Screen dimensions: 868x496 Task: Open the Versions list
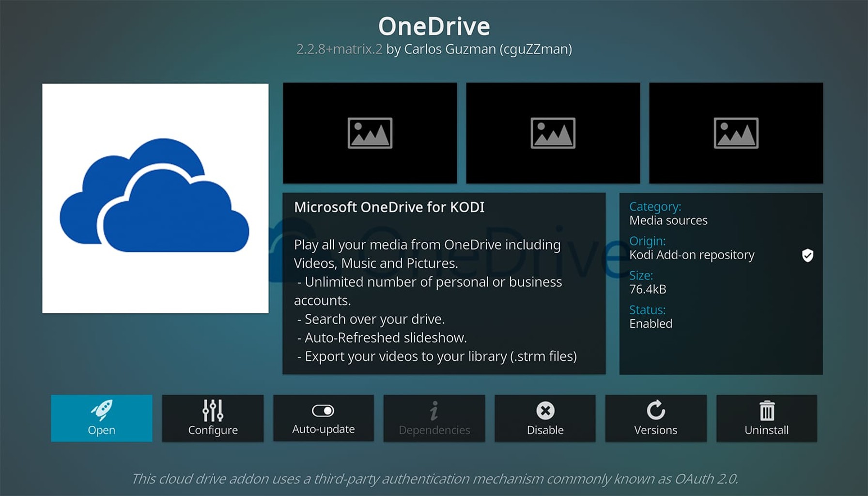pos(656,418)
